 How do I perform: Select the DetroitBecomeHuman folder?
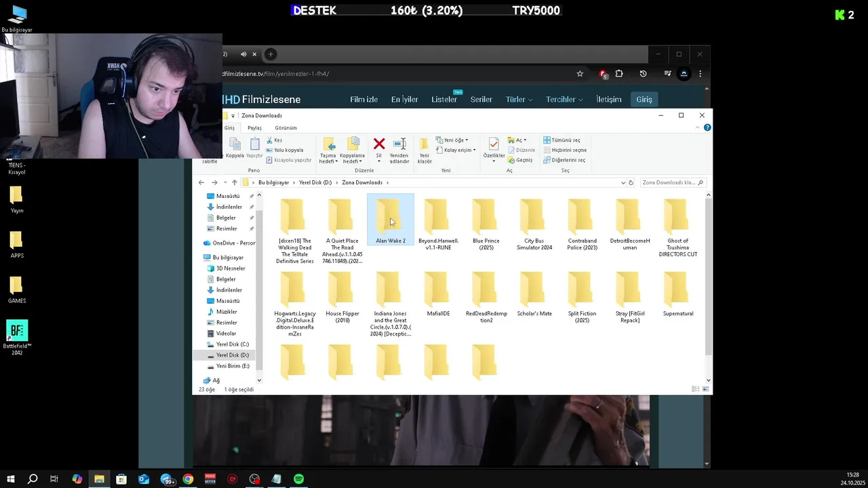(x=630, y=224)
